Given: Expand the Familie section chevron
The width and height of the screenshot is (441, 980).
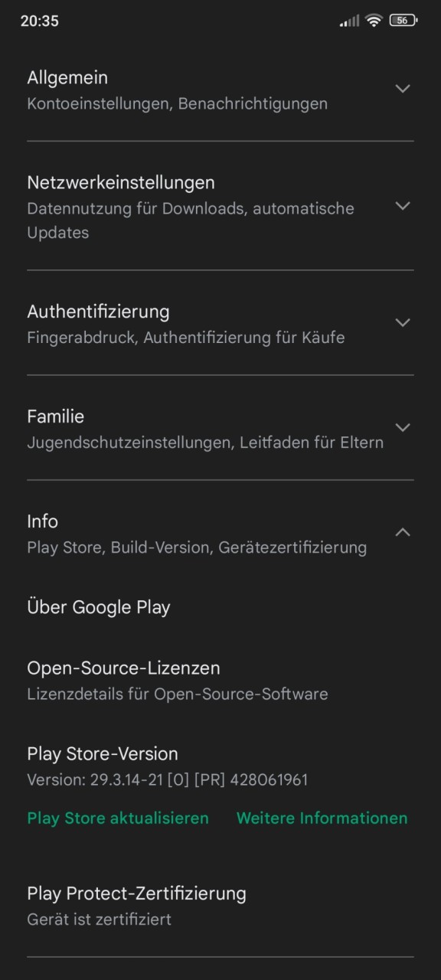Looking at the screenshot, I should tap(403, 427).
